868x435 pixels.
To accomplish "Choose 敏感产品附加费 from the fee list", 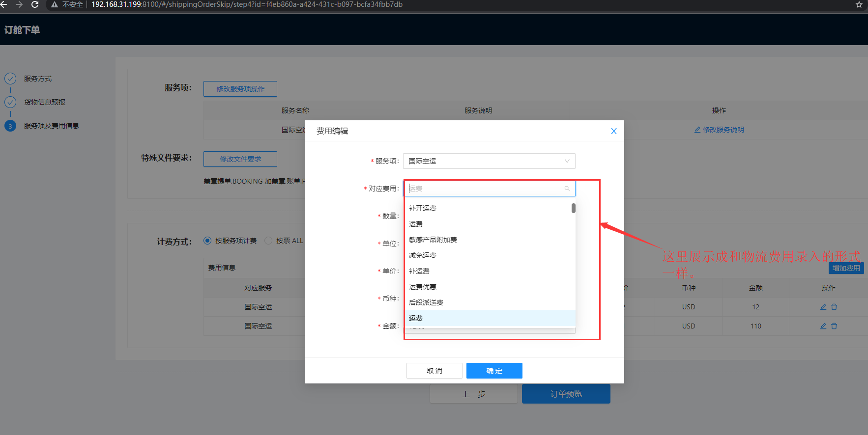I will coord(433,240).
